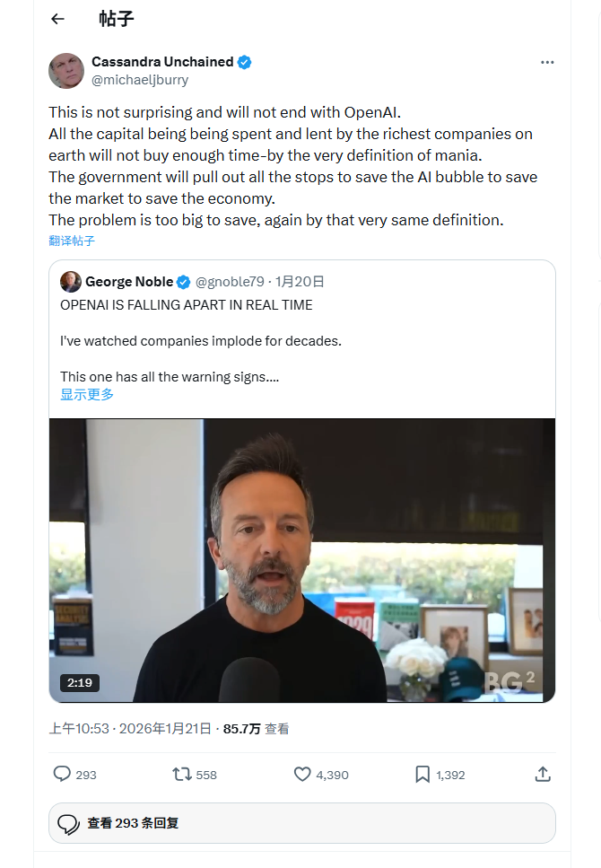This screenshot has width=601, height=868.
Task: Expand quoted post with 显示更多
Action: click(87, 394)
